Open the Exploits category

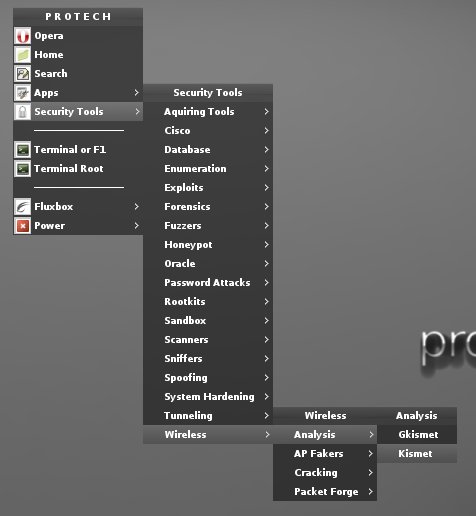[208, 188]
